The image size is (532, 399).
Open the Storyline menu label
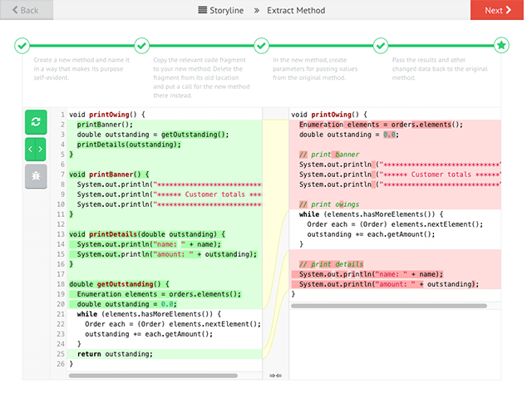pos(225,11)
